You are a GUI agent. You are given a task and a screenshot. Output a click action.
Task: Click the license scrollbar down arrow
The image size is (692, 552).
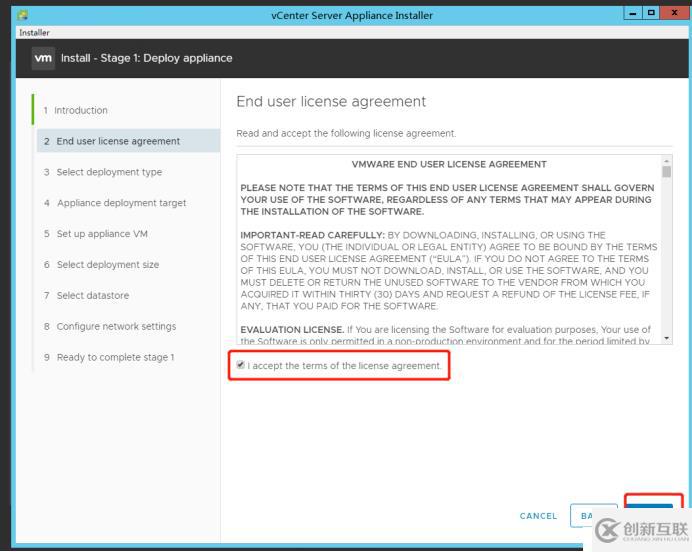pos(666,338)
